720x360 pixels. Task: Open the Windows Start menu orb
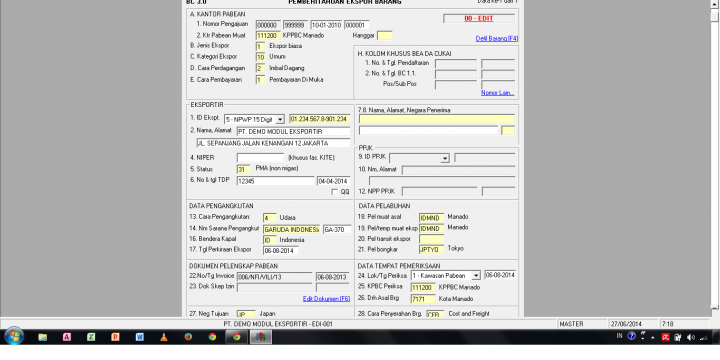click(x=14, y=337)
